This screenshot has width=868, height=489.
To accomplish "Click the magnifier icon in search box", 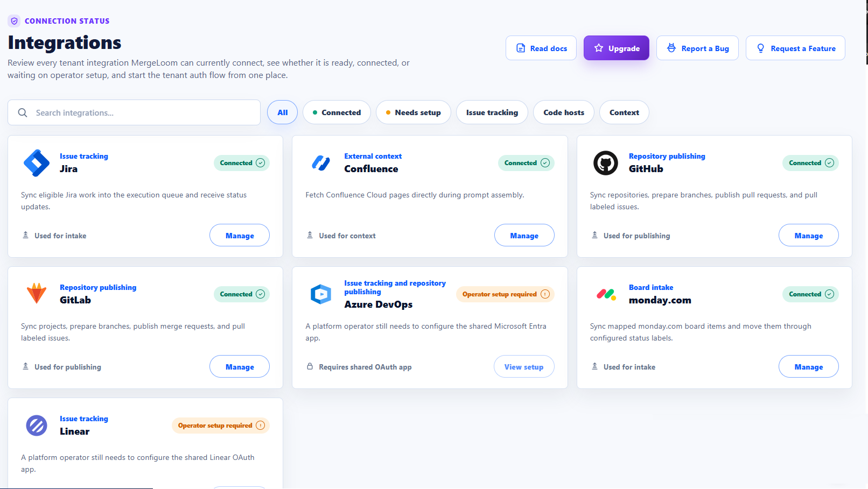I will coord(23,112).
